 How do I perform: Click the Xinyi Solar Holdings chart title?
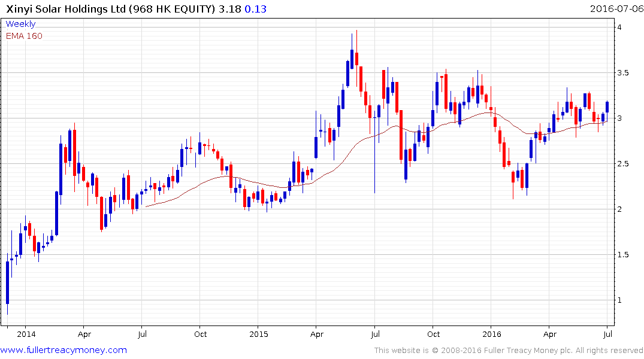point(110,8)
